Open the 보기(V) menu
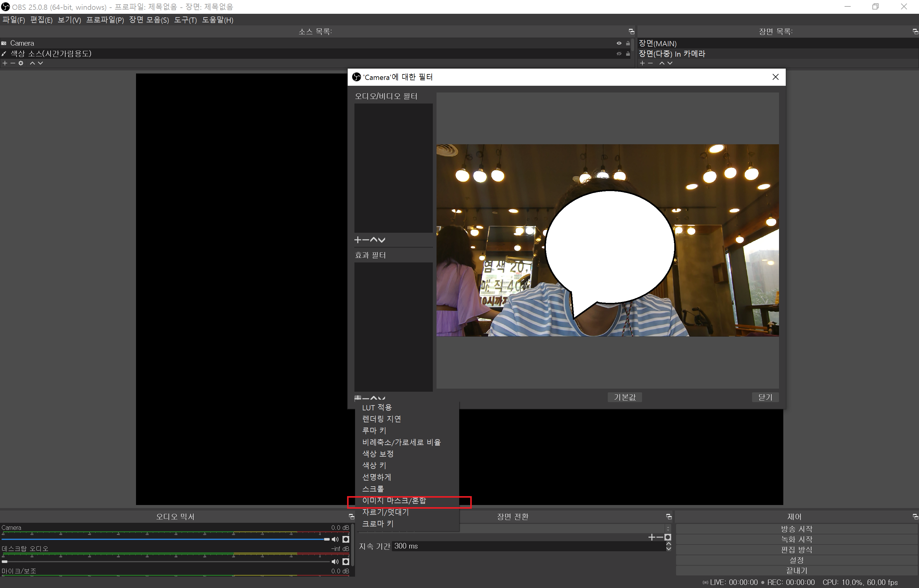This screenshot has width=919, height=588. [70, 20]
